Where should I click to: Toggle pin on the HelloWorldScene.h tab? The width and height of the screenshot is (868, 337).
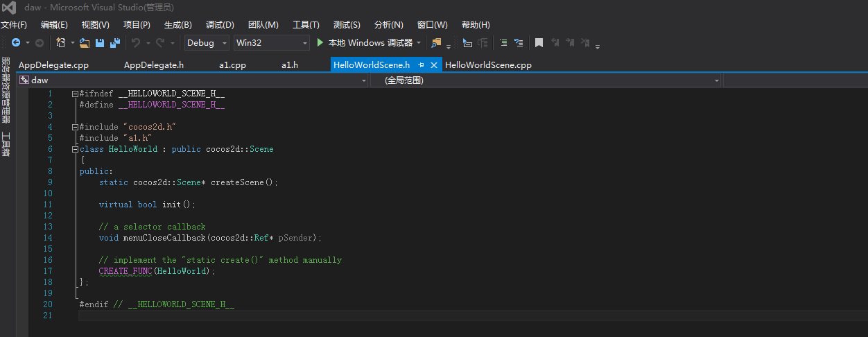pyautogui.click(x=421, y=65)
